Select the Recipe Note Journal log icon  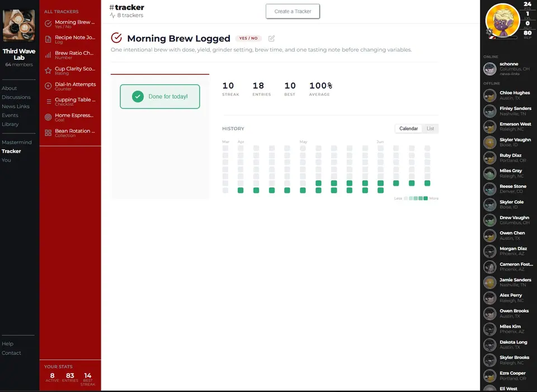pos(48,39)
